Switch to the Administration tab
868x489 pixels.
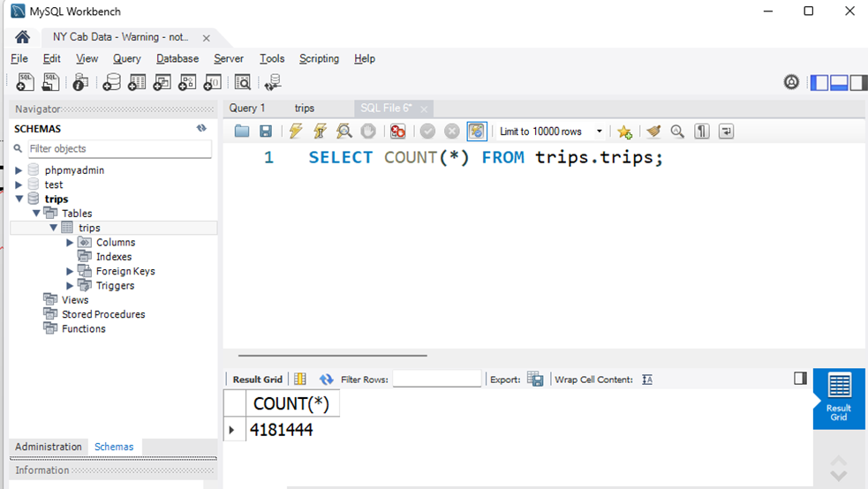[x=49, y=447]
